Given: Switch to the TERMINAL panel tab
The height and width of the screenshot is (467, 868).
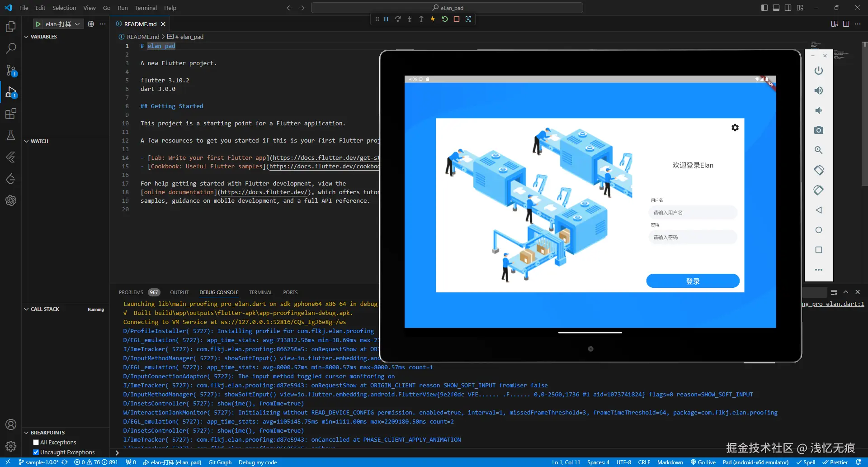Looking at the screenshot, I should [x=261, y=292].
